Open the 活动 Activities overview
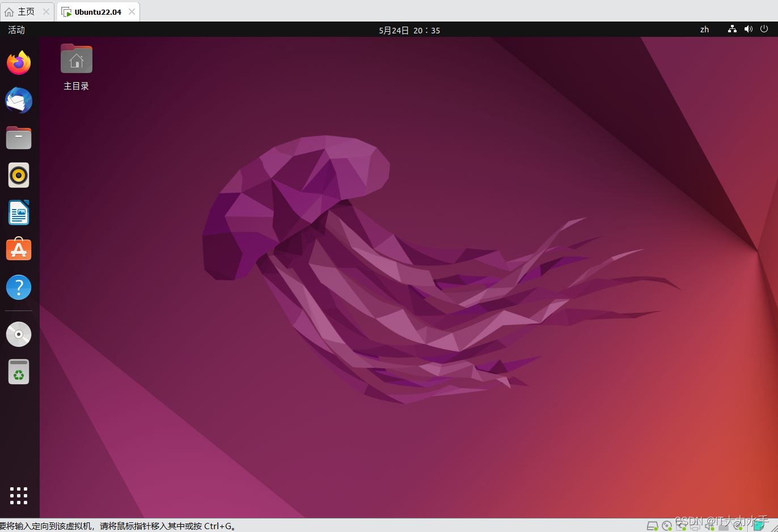 tap(16, 29)
